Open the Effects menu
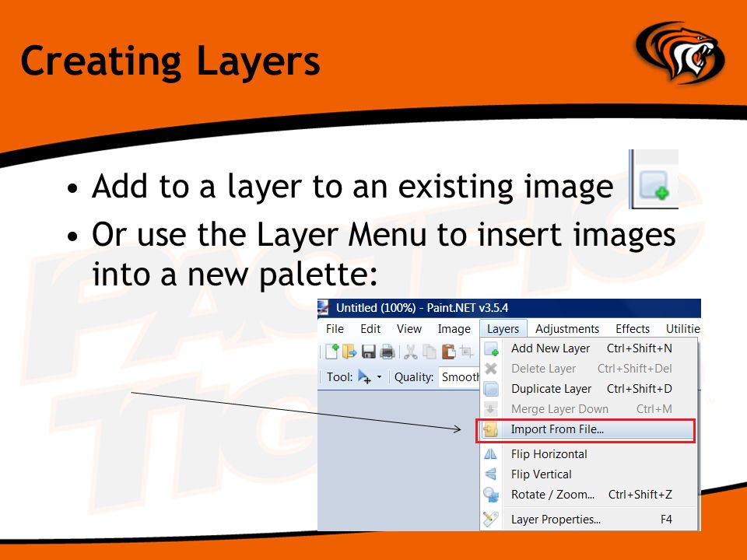The image size is (747, 560). pyautogui.click(x=632, y=328)
